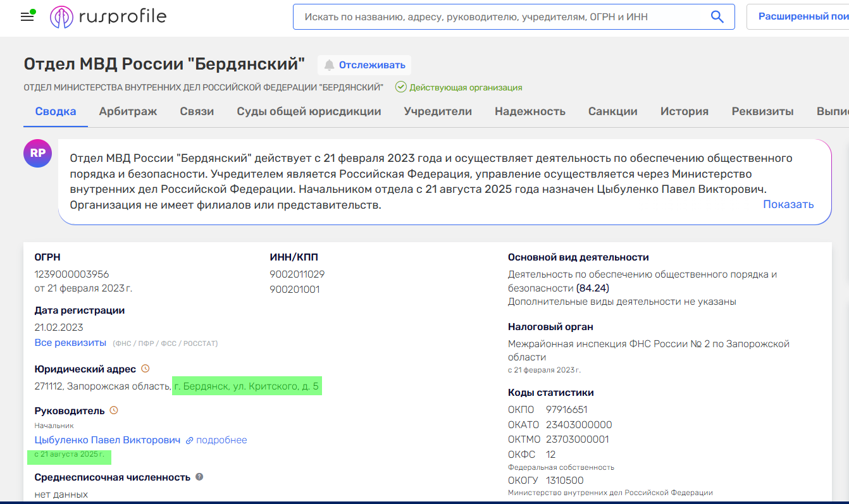
Task: Click the clock icon beside Юридический адрес
Action: [x=145, y=368]
